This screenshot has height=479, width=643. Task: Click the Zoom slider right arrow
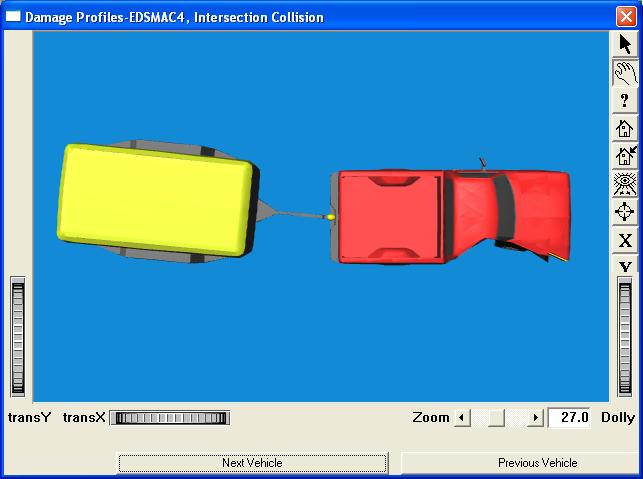coord(536,418)
